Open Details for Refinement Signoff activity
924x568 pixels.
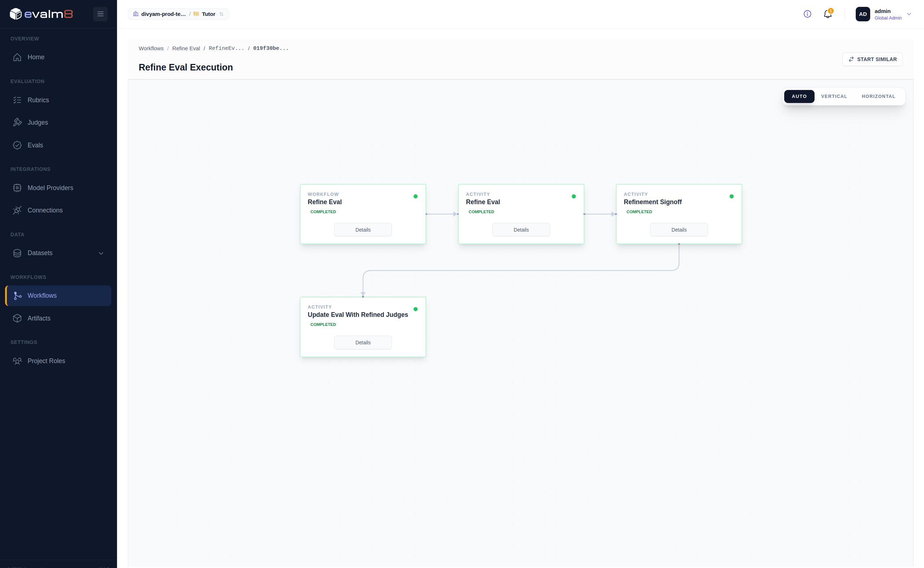(x=678, y=230)
